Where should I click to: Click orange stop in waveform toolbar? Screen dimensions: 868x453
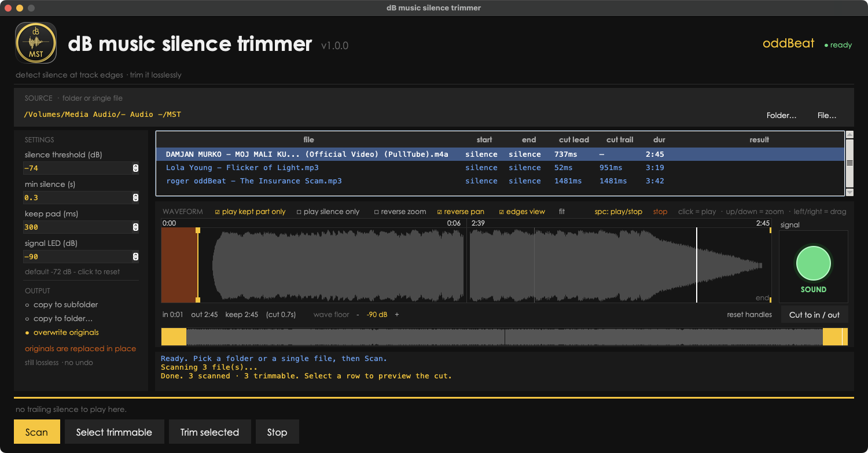point(660,212)
